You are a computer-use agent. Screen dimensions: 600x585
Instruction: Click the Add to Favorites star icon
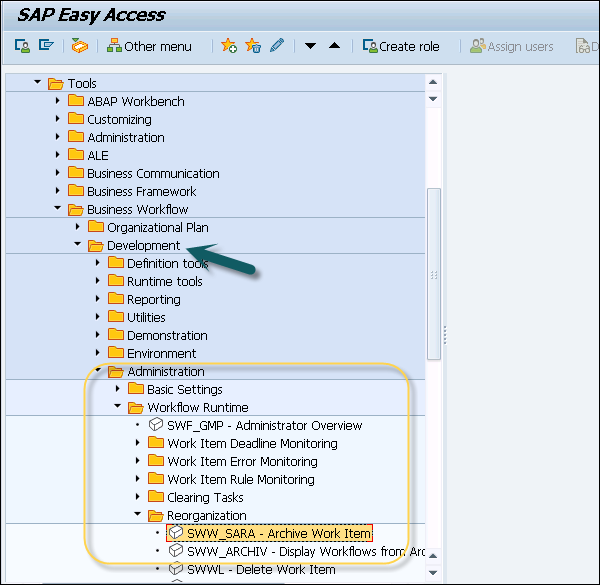tap(229, 46)
